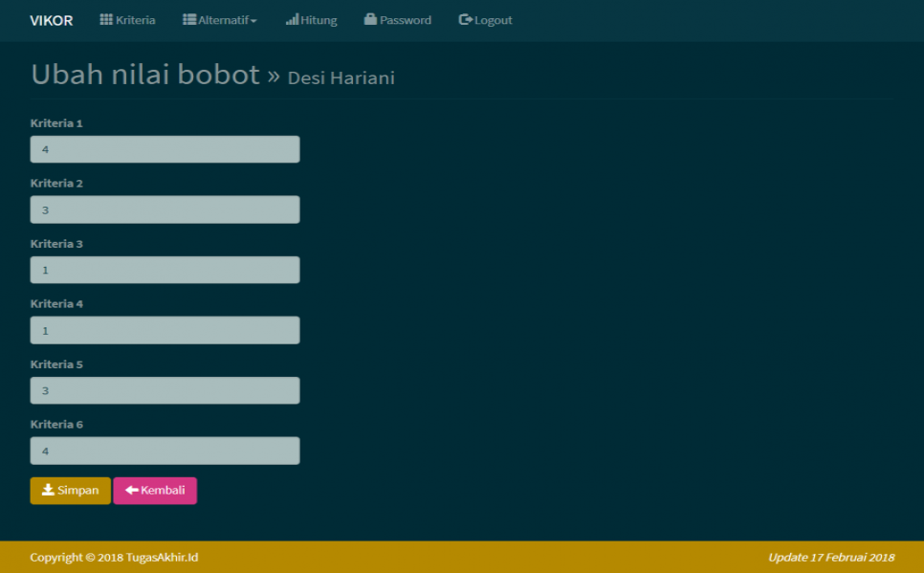Select the Kriteria 3 input field
Image resolution: width=924 pixels, height=573 pixels.
pos(165,269)
